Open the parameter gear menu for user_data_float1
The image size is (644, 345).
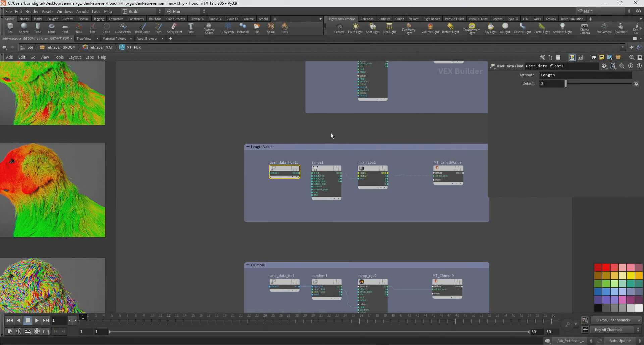604,66
